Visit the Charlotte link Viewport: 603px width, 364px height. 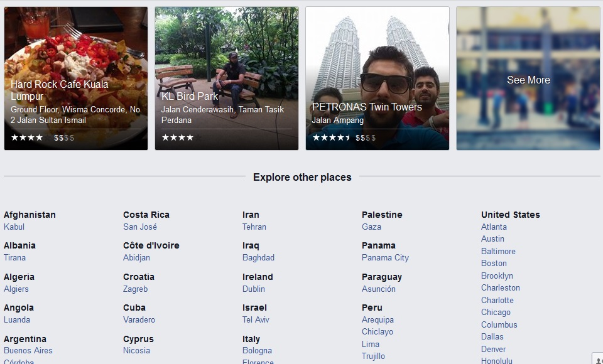[497, 300]
